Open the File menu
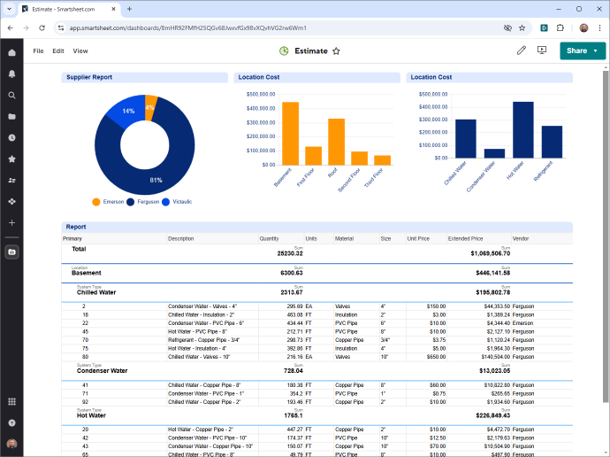The width and height of the screenshot is (610, 457). pyautogui.click(x=38, y=50)
